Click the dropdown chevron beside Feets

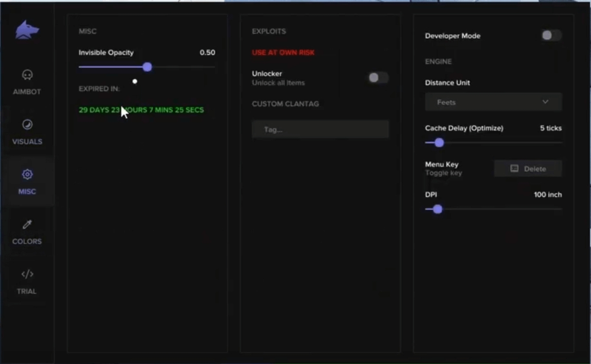545,102
